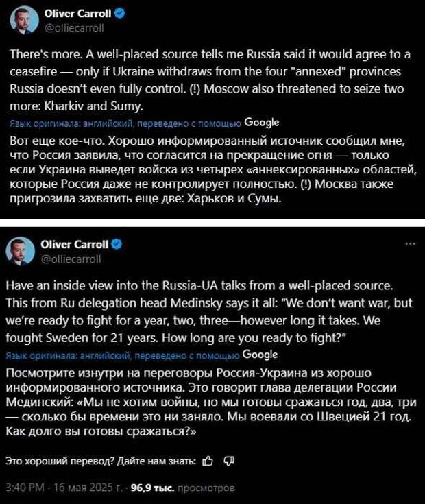
Task: Click verified badge in the bottom tweet
Action: [117, 244]
